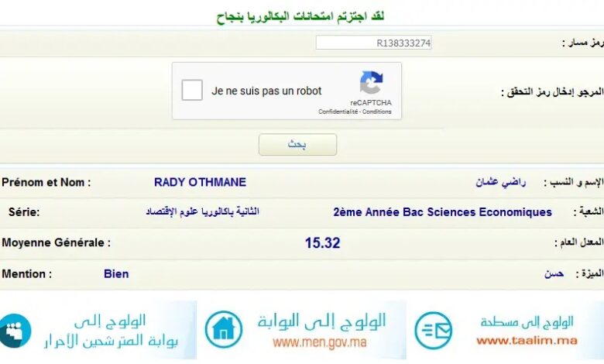
Task: Click the Massar code field with R138333274
Action: [373, 43]
